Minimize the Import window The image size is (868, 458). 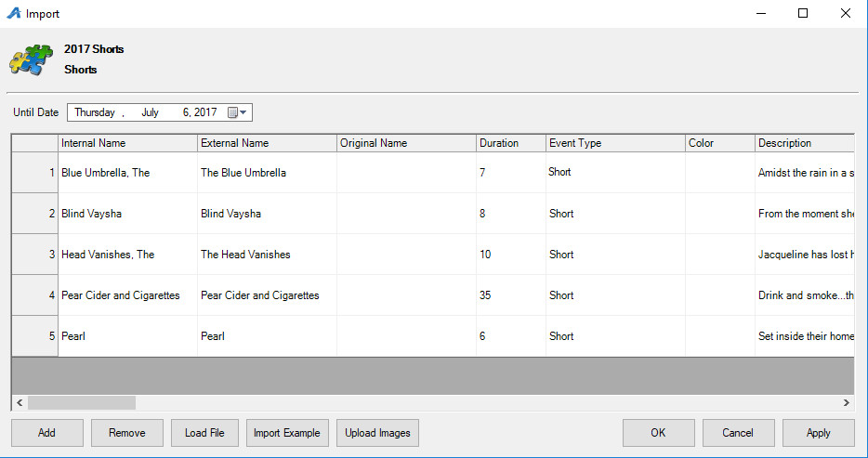761,13
